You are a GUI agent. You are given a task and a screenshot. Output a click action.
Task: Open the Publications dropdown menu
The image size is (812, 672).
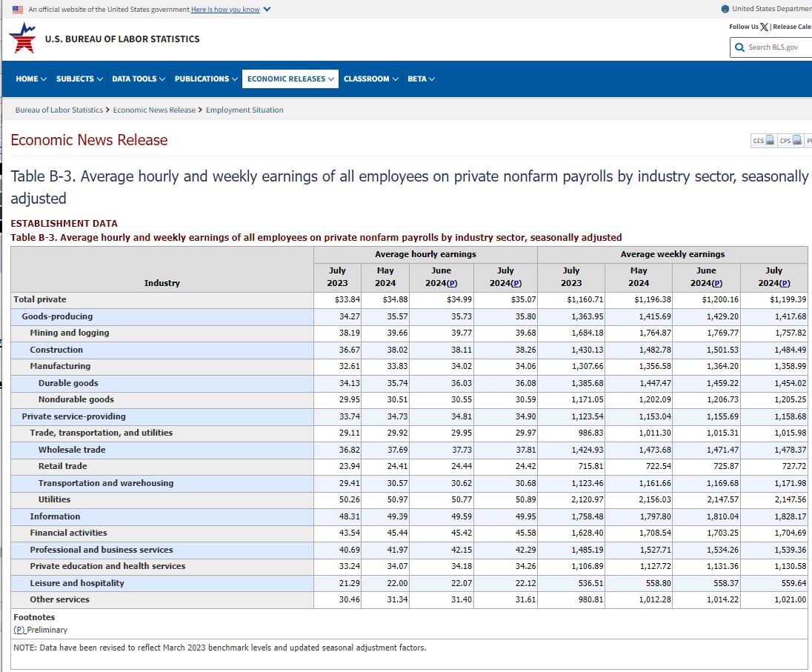[206, 79]
